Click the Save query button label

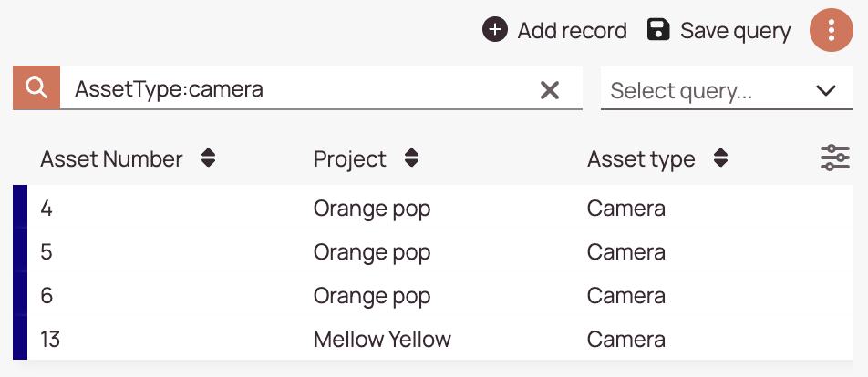pyautogui.click(x=735, y=31)
